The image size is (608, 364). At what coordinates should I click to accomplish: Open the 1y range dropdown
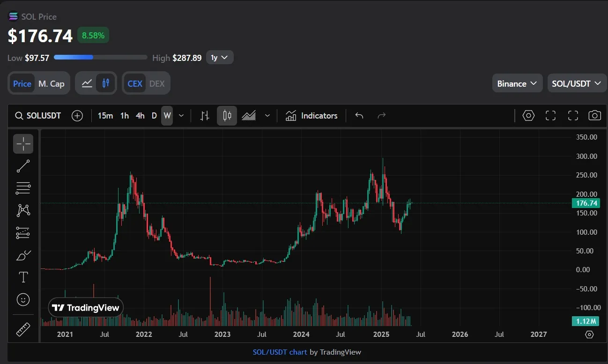219,58
